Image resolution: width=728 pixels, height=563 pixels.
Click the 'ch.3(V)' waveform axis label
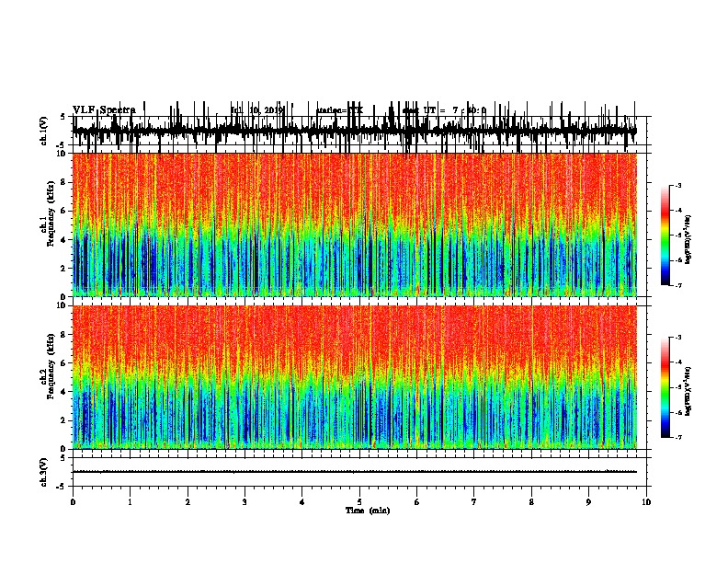pos(44,472)
